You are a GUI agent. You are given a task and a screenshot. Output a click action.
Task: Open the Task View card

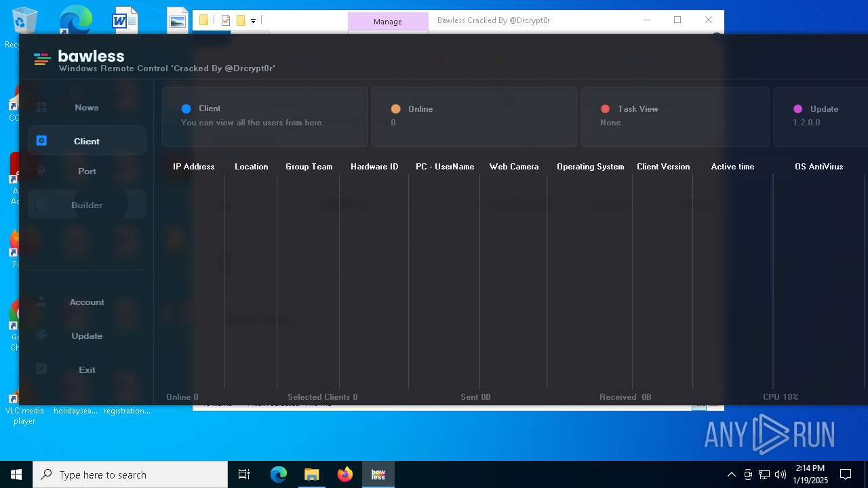click(675, 117)
